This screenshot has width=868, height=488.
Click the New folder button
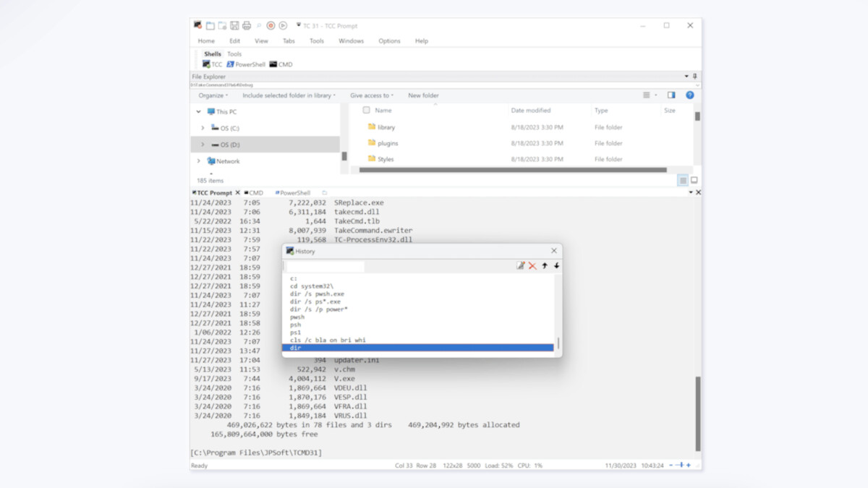click(x=423, y=95)
